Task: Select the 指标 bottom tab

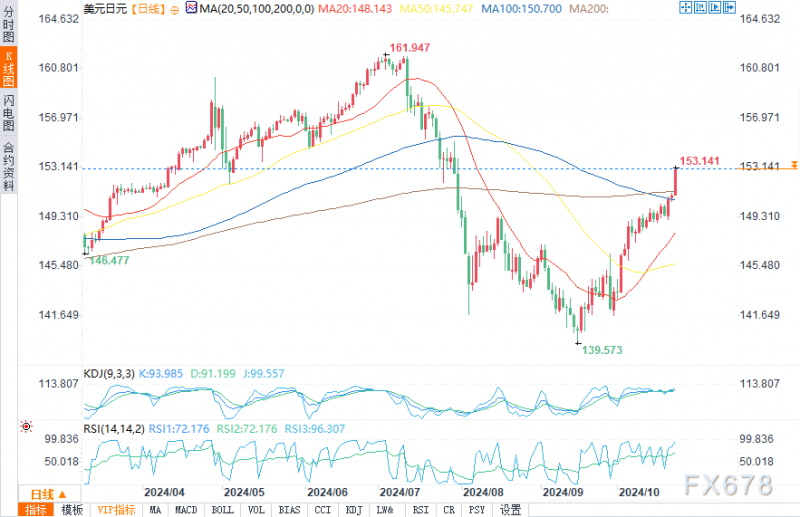Action: pos(36,510)
